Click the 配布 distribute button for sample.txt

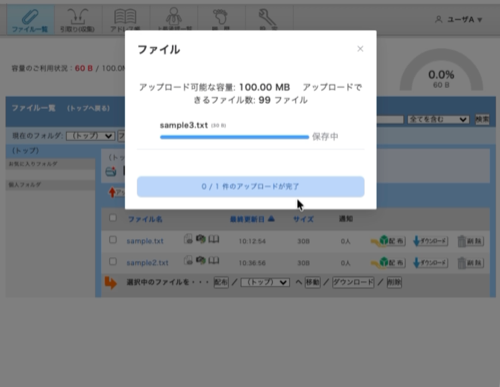click(388, 241)
